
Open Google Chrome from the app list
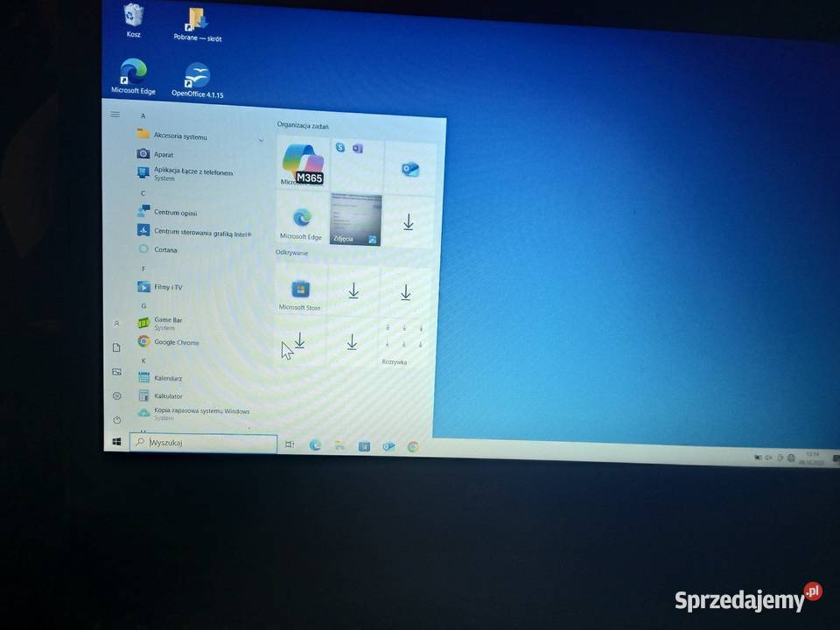(176, 342)
